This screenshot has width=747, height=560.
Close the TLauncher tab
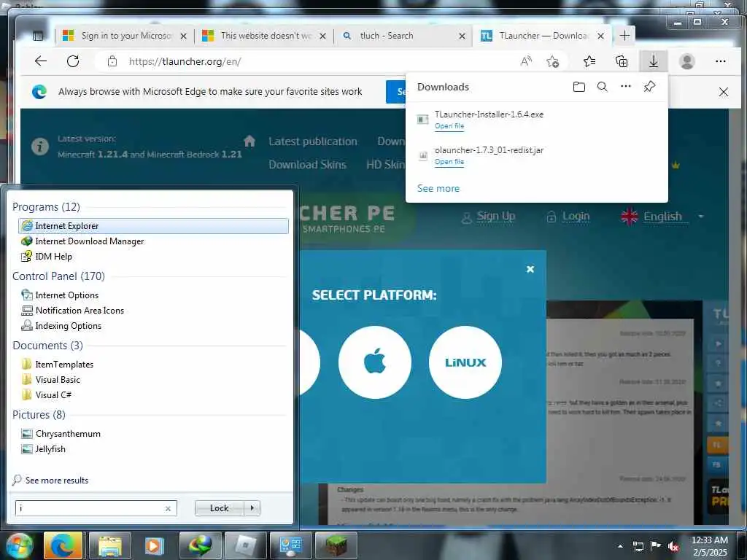601,36
